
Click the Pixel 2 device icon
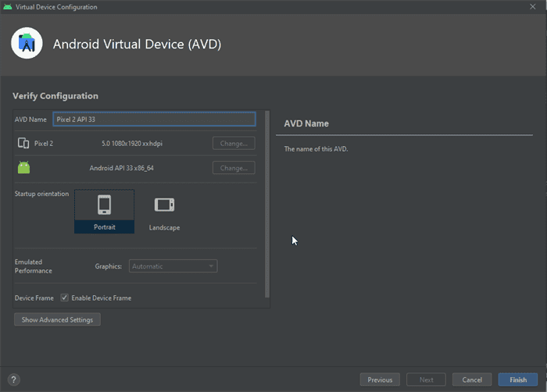tap(23, 144)
